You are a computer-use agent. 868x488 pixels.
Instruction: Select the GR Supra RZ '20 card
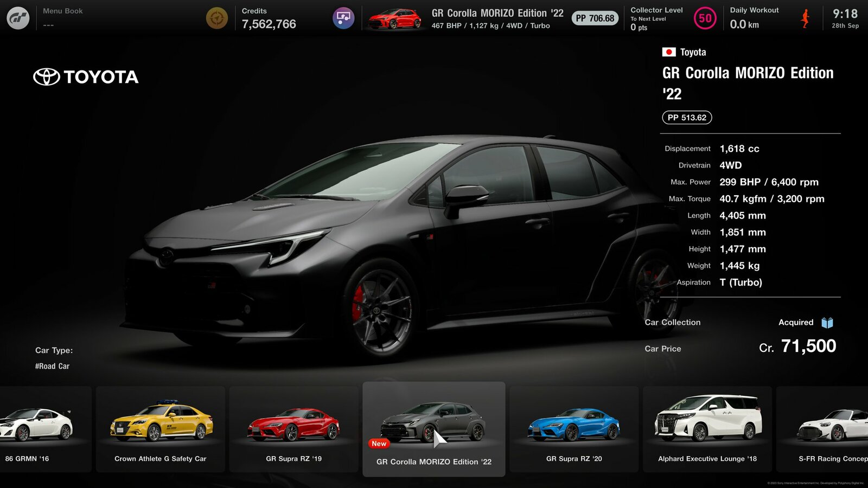coord(574,429)
